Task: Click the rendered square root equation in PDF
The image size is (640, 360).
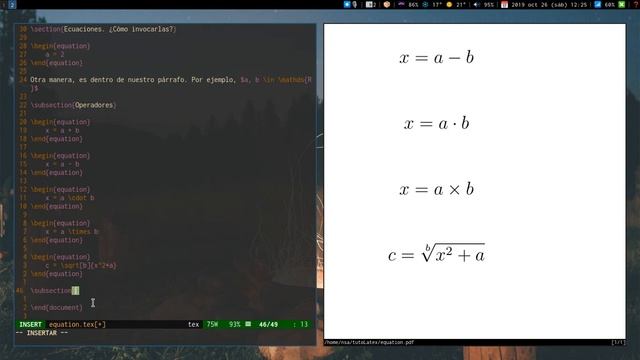Action: tap(436, 253)
